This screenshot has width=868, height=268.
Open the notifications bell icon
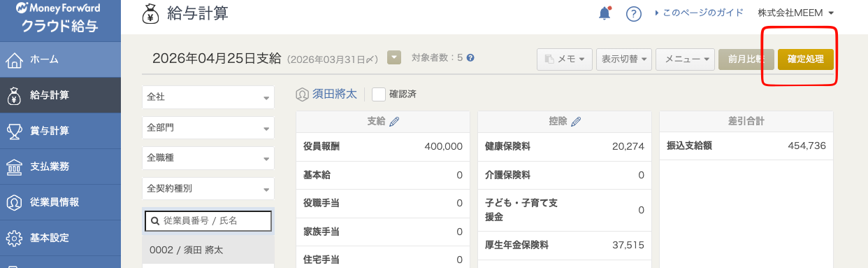605,13
